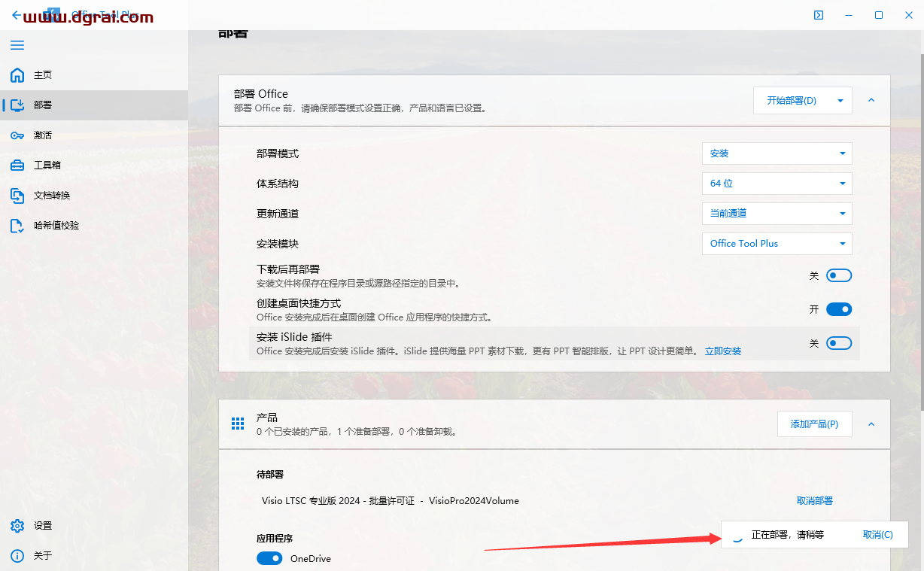
Task: Click product count summary text under 产品
Action: [x=357, y=432]
